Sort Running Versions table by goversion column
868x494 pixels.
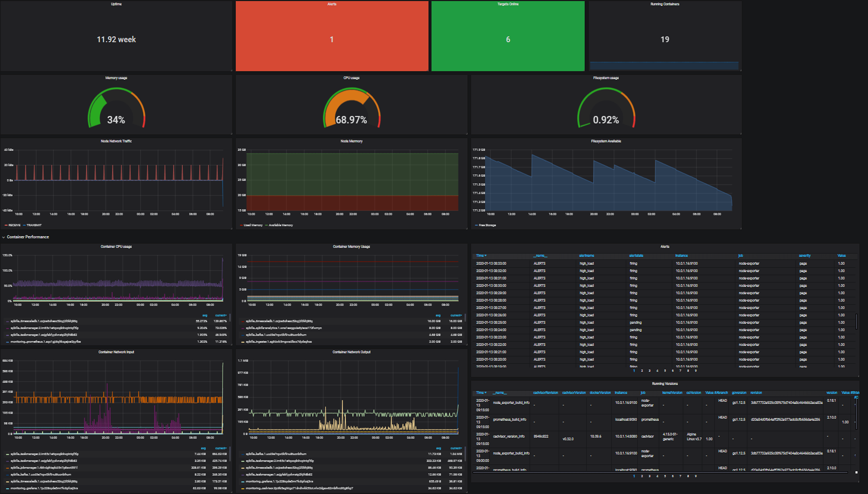[x=739, y=393]
